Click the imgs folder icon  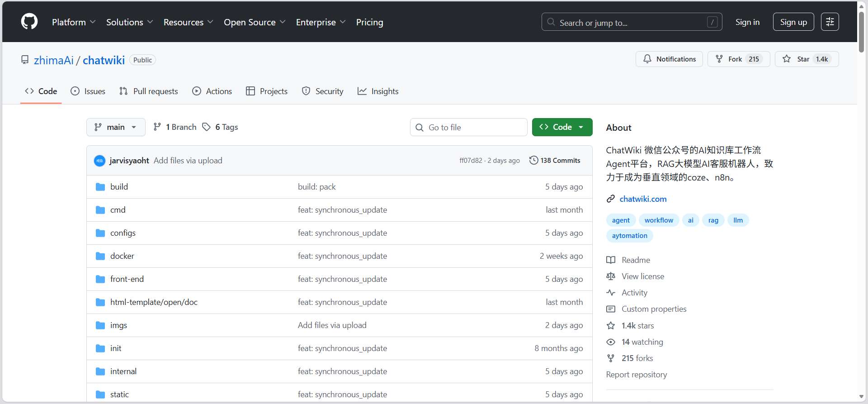pos(100,325)
